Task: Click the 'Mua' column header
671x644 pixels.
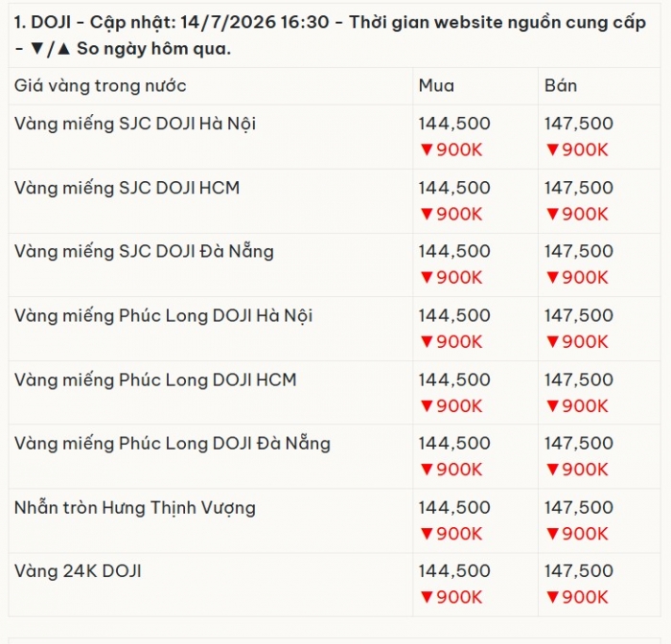Action: pos(436,85)
